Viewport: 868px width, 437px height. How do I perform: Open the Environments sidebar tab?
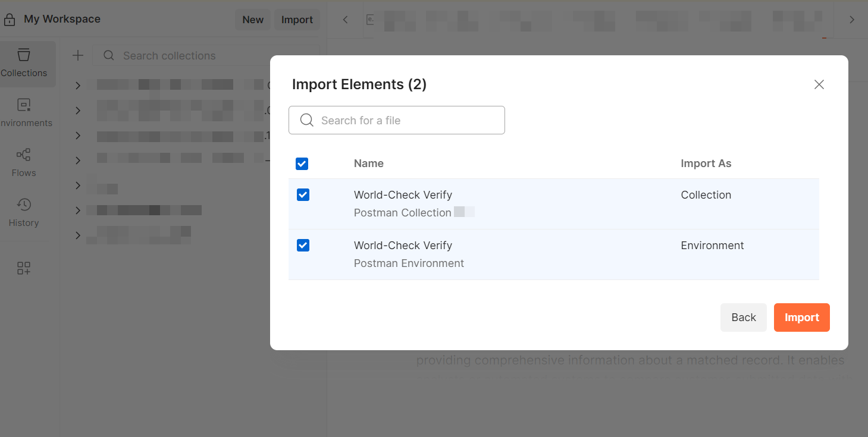click(x=24, y=114)
